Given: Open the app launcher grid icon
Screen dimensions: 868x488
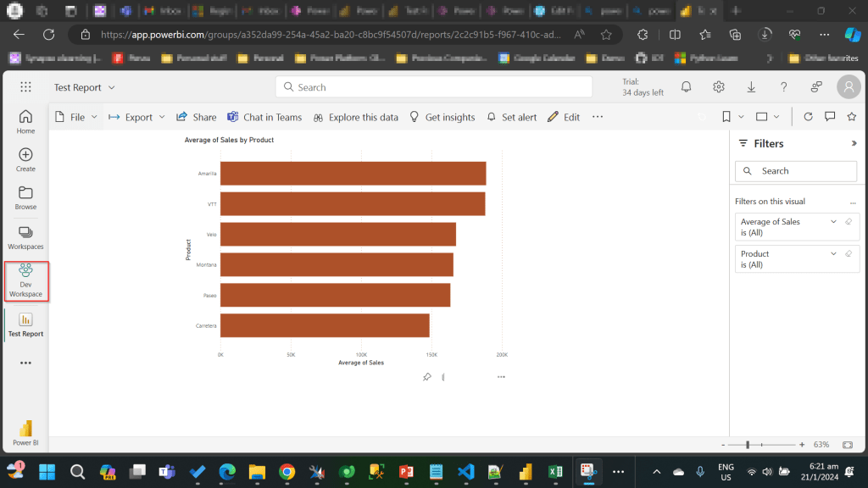Looking at the screenshot, I should pyautogui.click(x=25, y=87).
